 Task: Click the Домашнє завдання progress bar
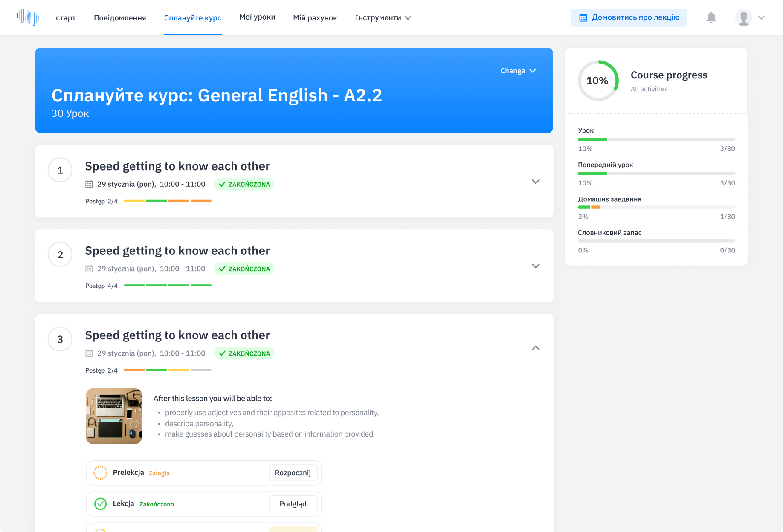click(x=656, y=207)
